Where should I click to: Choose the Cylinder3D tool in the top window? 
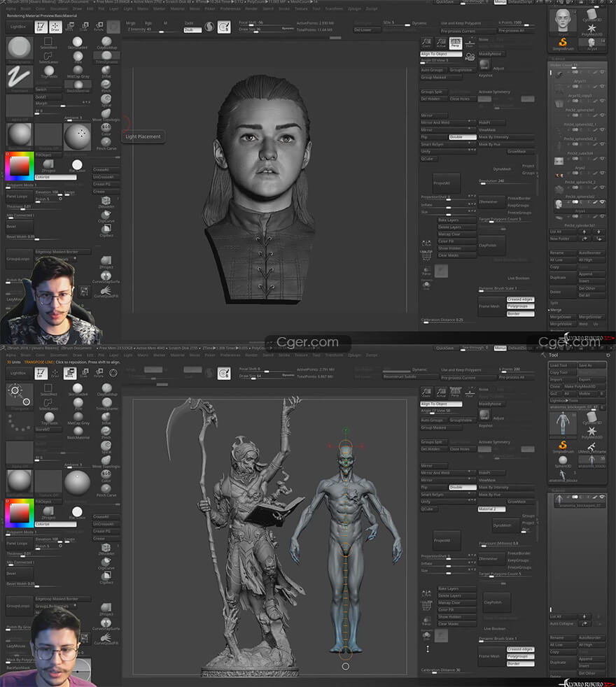[592, 15]
